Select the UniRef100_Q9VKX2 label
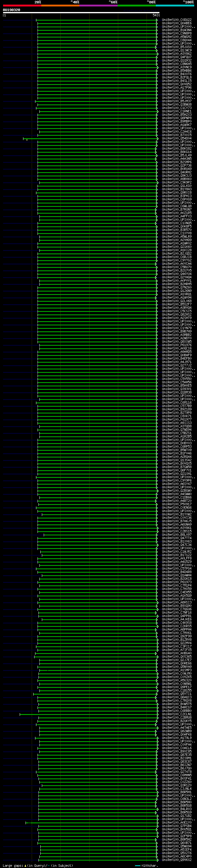The width and height of the screenshot is (197, 868). pos(177,860)
